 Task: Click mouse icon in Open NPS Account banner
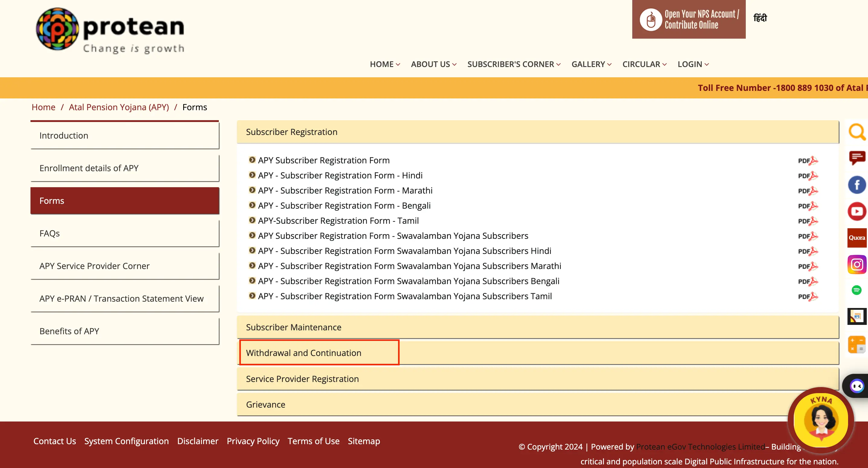(651, 20)
